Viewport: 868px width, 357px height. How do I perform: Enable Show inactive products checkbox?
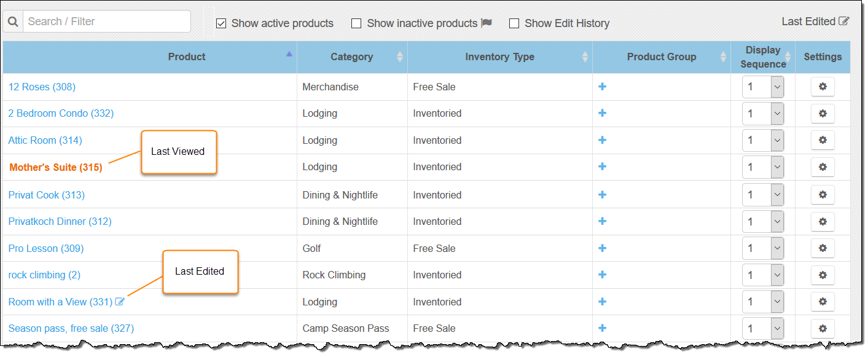coord(356,23)
